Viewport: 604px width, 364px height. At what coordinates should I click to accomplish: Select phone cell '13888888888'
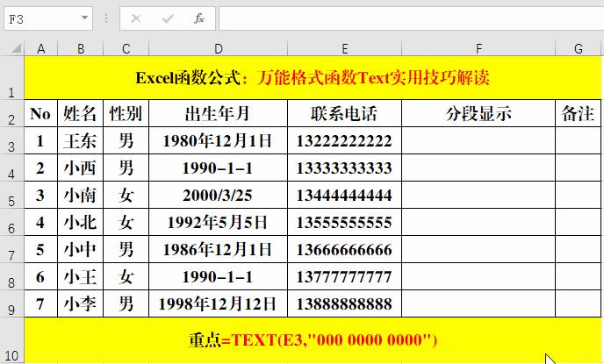coord(344,304)
